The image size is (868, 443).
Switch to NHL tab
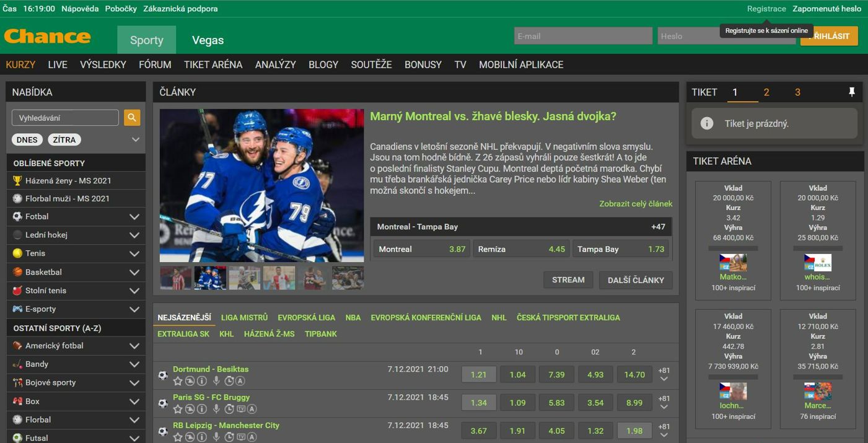(499, 317)
